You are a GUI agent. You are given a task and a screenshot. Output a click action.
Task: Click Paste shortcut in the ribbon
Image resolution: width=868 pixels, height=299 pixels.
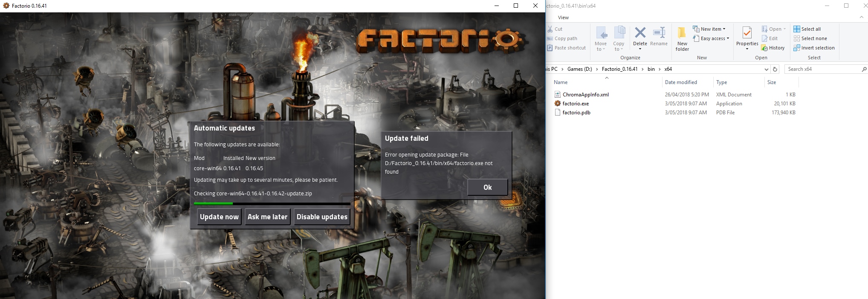coord(570,48)
